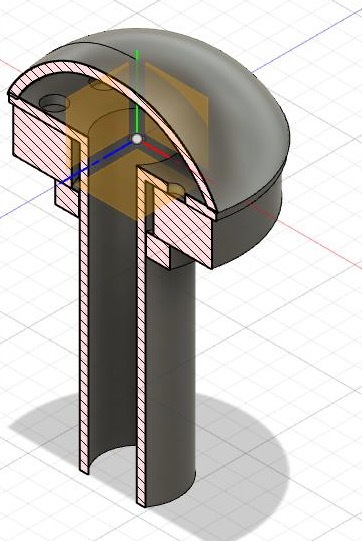Viewport: 362px width, 541px height.
Task: Select the cap base's dark cylindrical side wall
Action: click(x=248, y=228)
